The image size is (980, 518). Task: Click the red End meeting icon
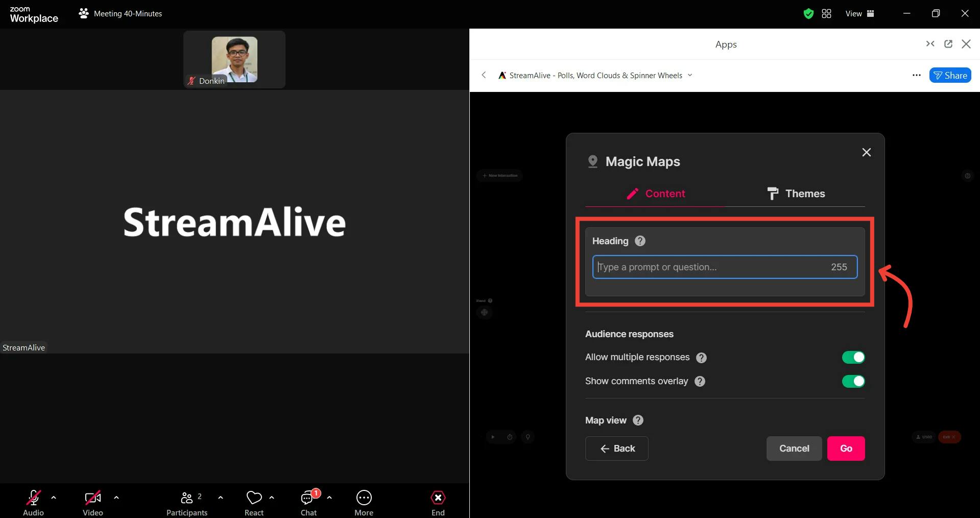(x=438, y=498)
